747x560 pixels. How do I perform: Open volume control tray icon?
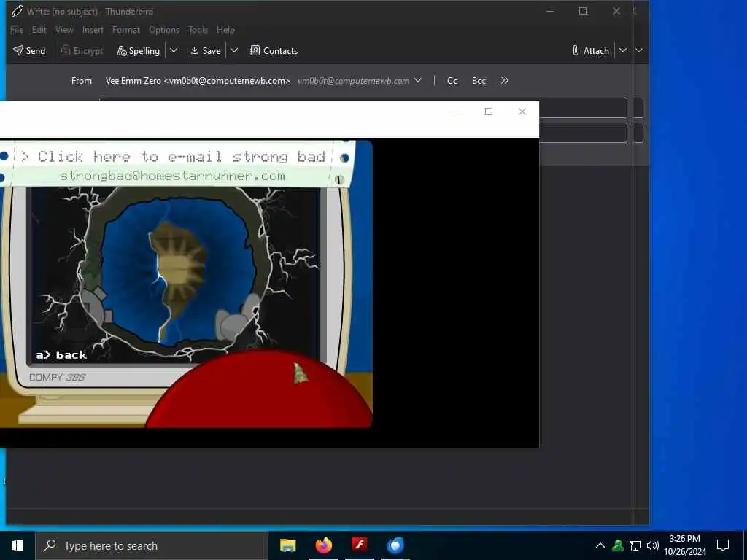coord(653,545)
